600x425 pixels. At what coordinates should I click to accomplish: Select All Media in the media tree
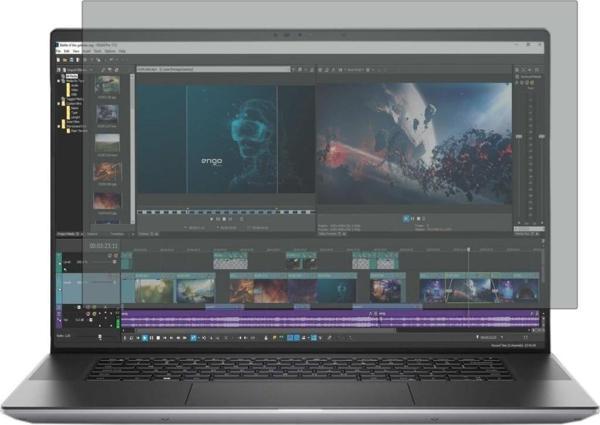point(72,76)
